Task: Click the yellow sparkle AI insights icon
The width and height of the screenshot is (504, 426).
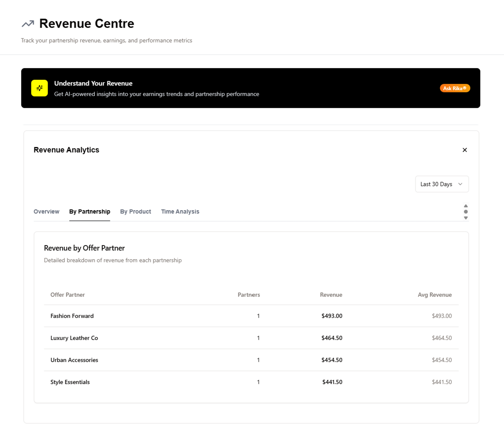Action: pos(39,88)
